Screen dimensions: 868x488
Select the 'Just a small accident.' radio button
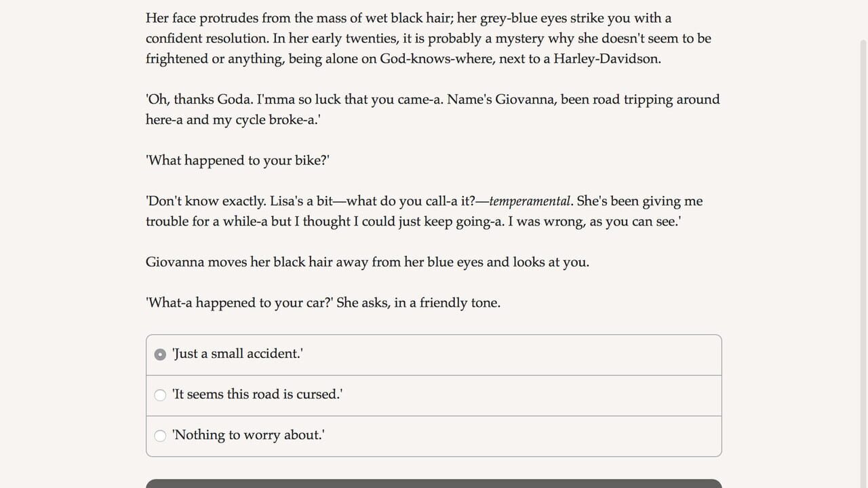click(160, 354)
